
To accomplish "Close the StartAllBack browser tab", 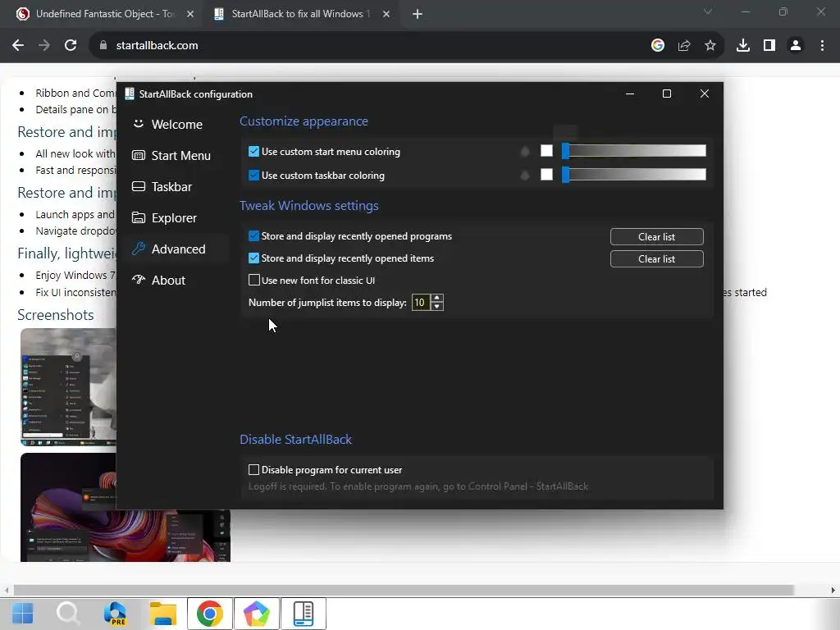I will click(x=386, y=14).
